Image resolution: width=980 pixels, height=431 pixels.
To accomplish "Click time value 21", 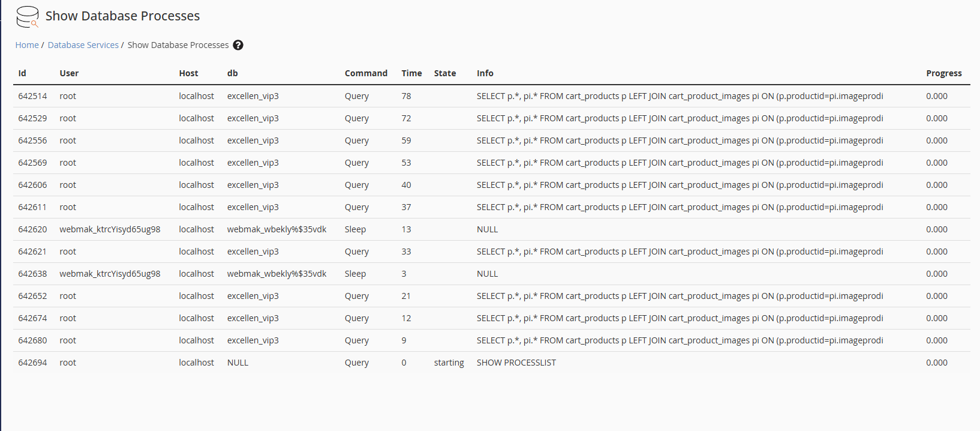I will pos(406,296).
